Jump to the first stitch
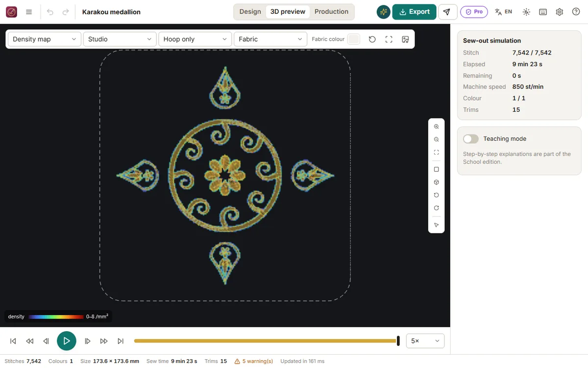Screen dimensions: 588x368 (13, 341)
